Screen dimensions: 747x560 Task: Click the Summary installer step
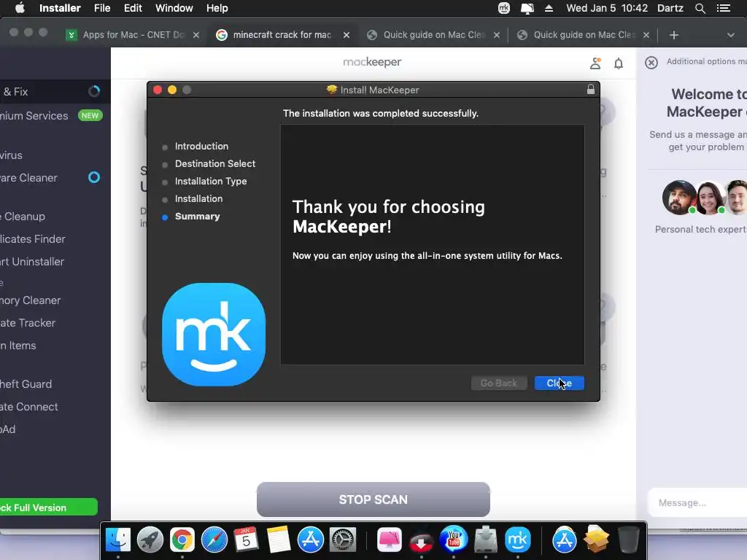coord(197,216)
